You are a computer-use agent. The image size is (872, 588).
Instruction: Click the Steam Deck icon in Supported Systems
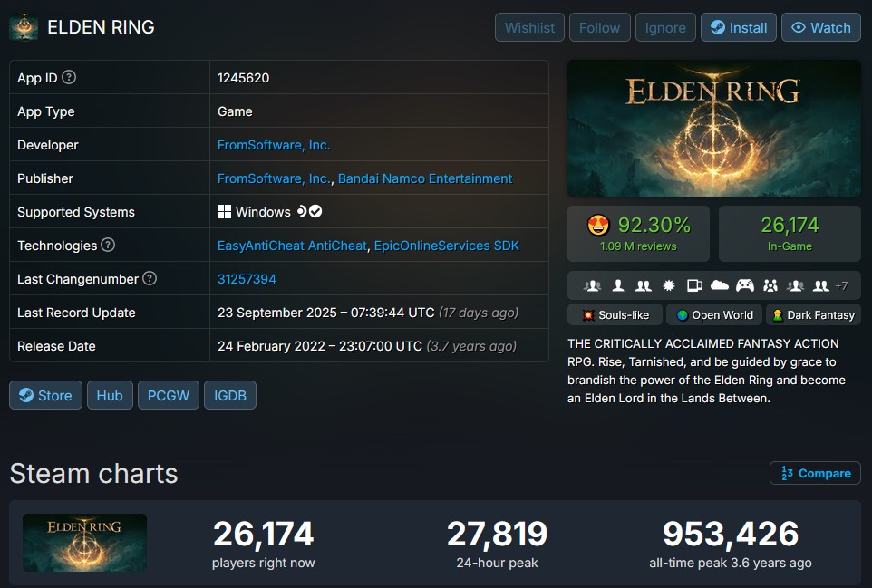[x=302, y=211]
